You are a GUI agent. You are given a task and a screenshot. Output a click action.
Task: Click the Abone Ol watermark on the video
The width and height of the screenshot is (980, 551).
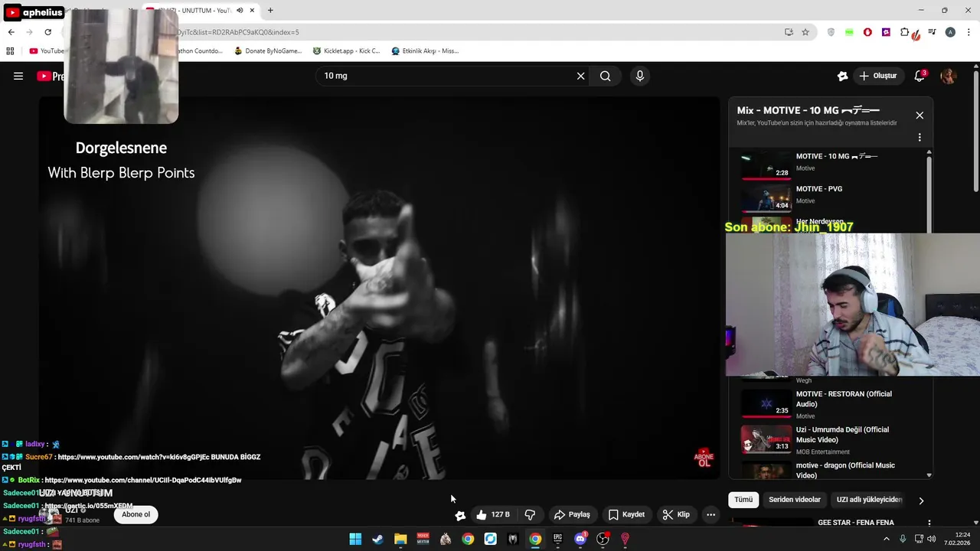[x=704, y=458]
